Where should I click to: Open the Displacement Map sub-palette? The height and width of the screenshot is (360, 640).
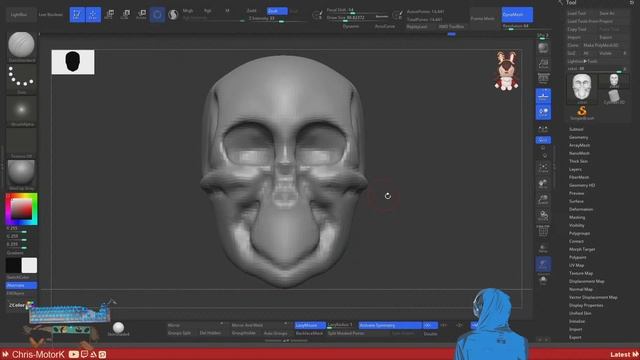click(587, 282)
